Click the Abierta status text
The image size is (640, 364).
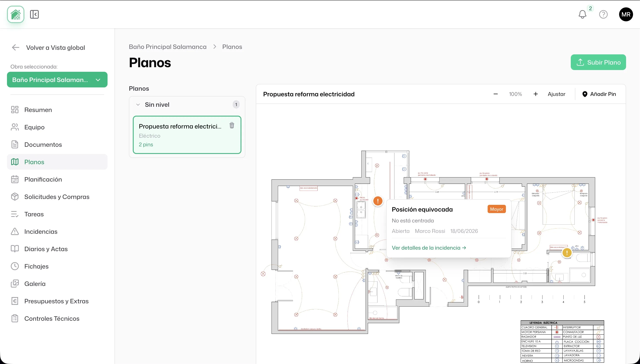(401, 231)
